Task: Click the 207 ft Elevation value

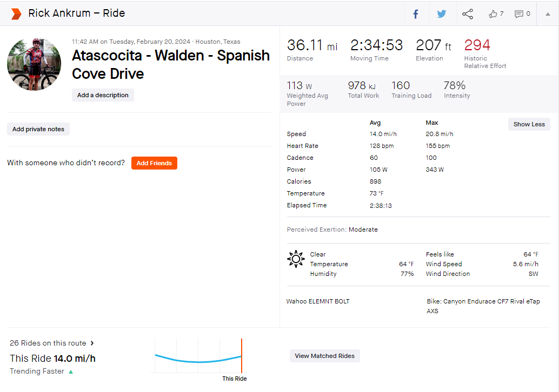Action: coord(434,45)
